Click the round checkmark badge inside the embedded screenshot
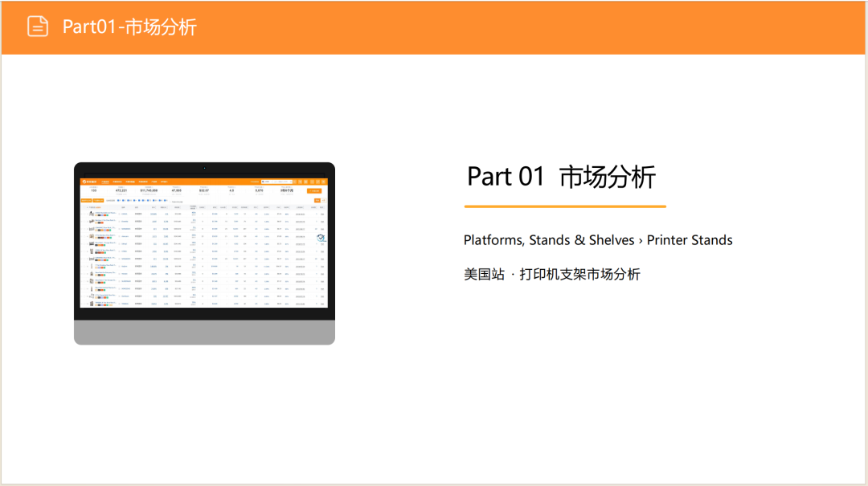Screen dimensions: 868x486 pos(320,238)
